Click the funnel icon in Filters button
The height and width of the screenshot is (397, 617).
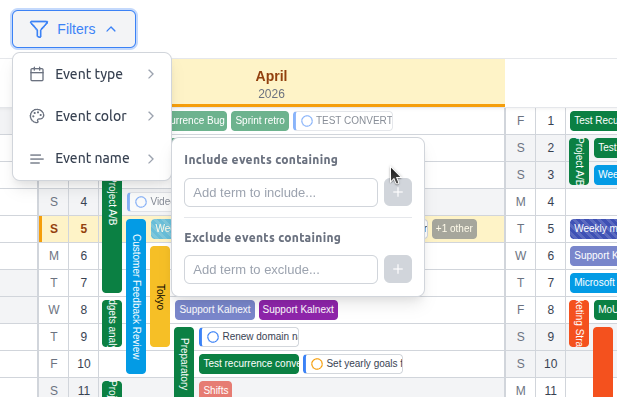tap(39, 29)
